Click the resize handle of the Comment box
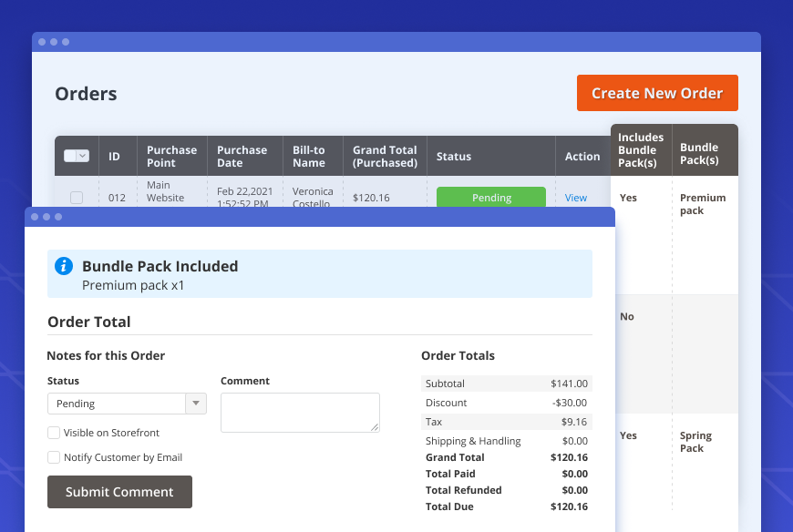This screenshot has height=532, width=793. (x=374, y=426)
